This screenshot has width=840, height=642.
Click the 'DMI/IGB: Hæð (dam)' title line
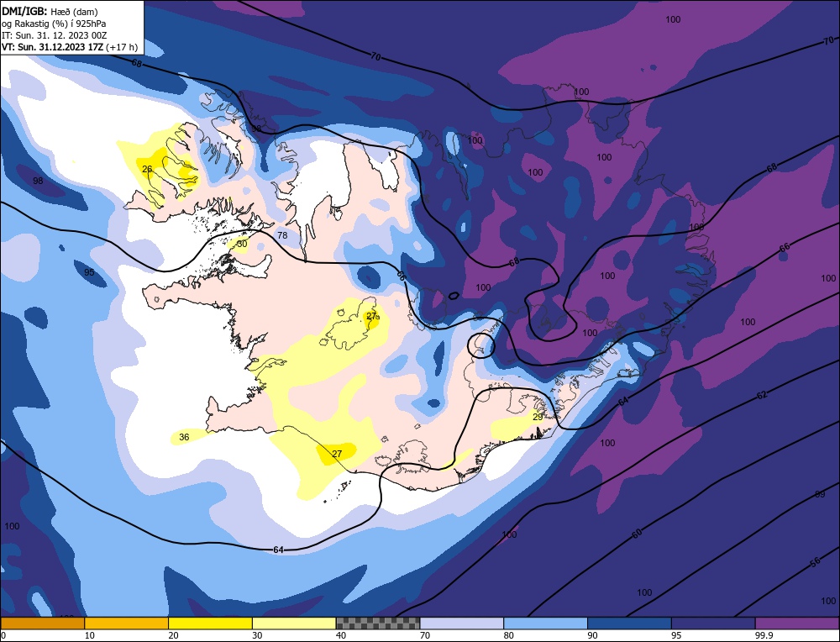(50, 11)
